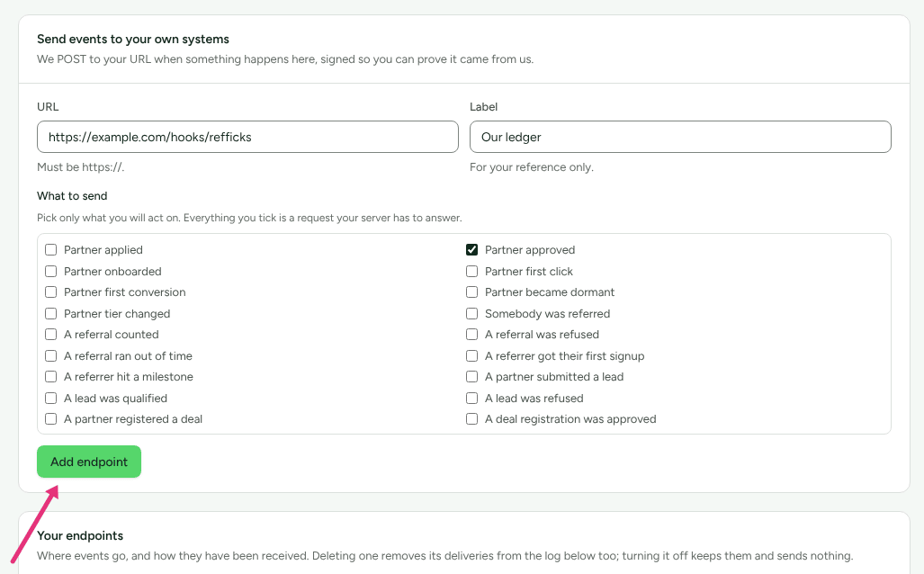Check Somebody was referred
924x574 pixels.
pyautogui.click(x=472, y=313)
